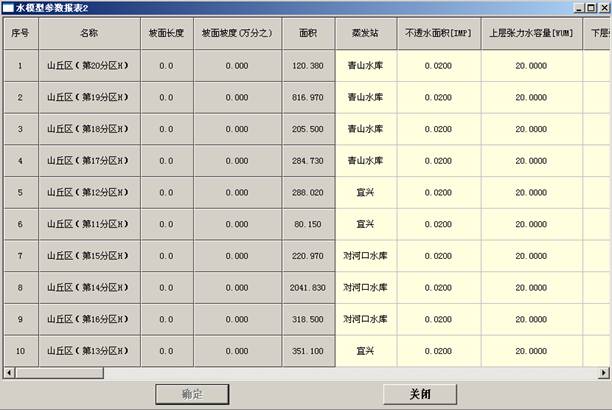Select the 山丘区(第15分区H) name cell
Screen dimensions: 612x410
[89, 256]
